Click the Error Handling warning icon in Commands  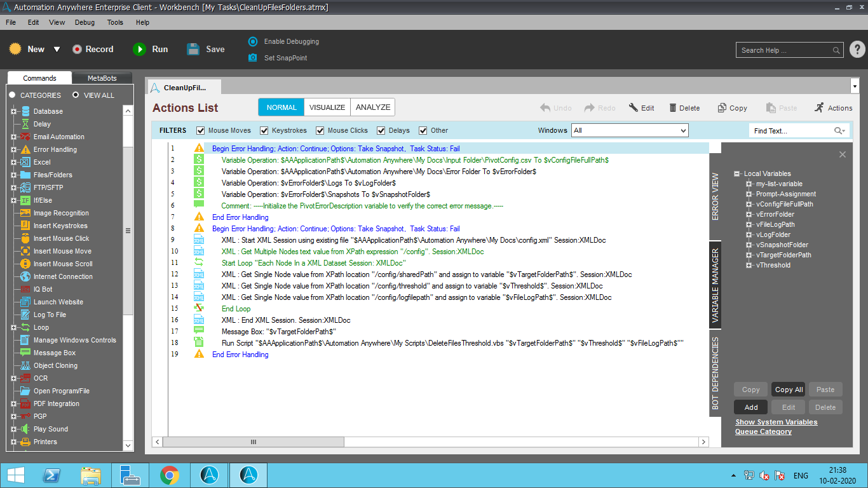click(x=25, y=149)
